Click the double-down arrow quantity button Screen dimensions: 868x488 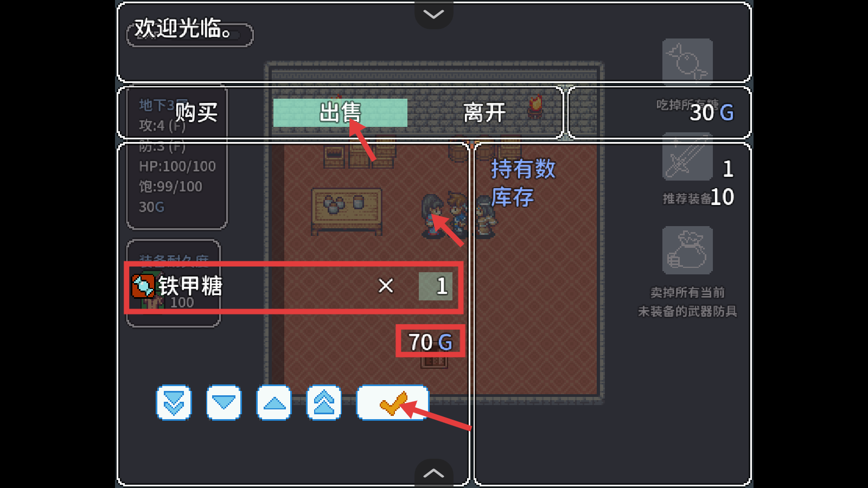(174, 403)
